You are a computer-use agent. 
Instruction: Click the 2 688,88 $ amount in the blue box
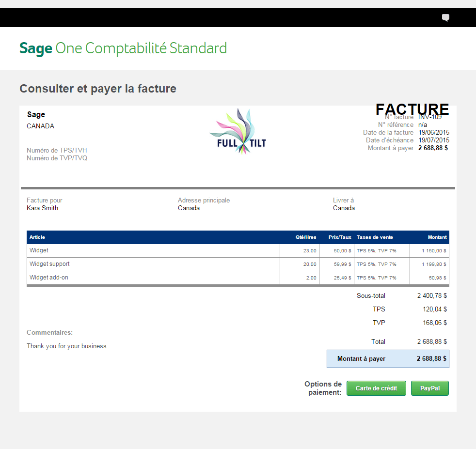[431, 359]
